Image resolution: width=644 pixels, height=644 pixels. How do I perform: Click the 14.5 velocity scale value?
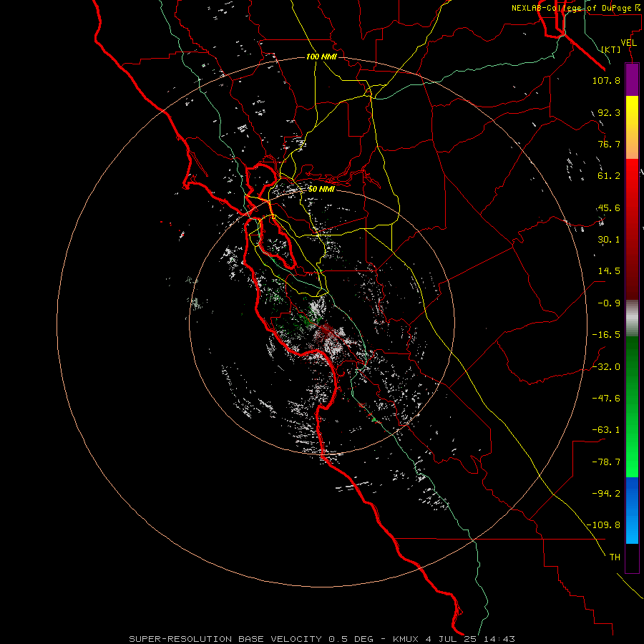coord(609,271)
